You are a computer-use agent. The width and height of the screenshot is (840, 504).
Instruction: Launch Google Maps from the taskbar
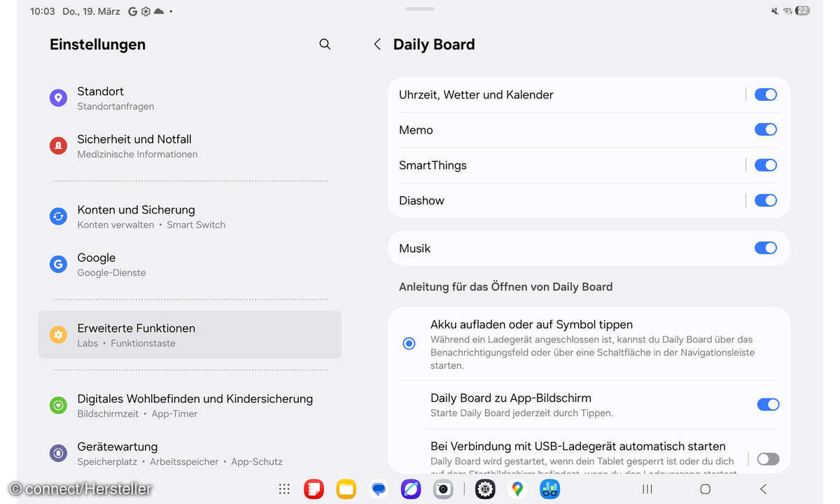coord(517,489)
